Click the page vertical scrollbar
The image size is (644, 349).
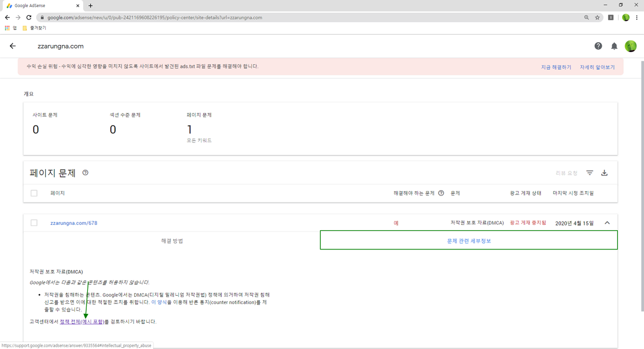click(642, 185)
